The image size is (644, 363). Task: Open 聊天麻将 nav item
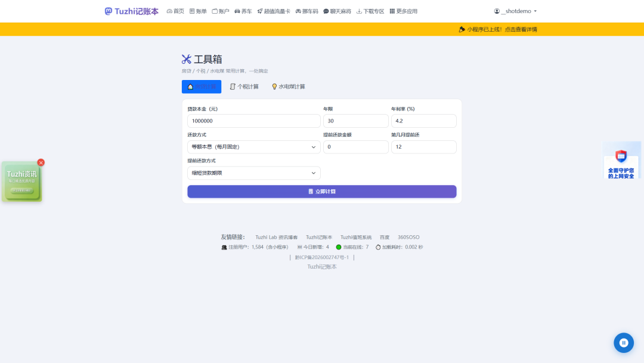337,11
